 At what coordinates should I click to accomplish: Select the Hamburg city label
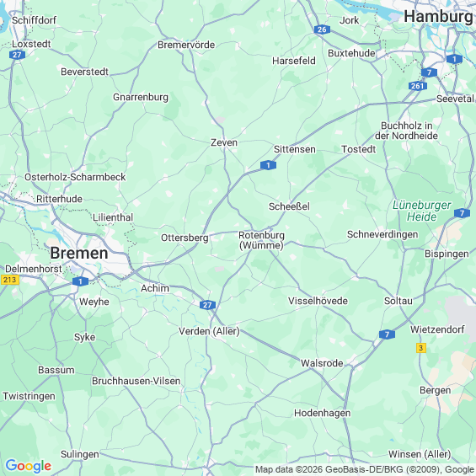click(x=438, y=16)
